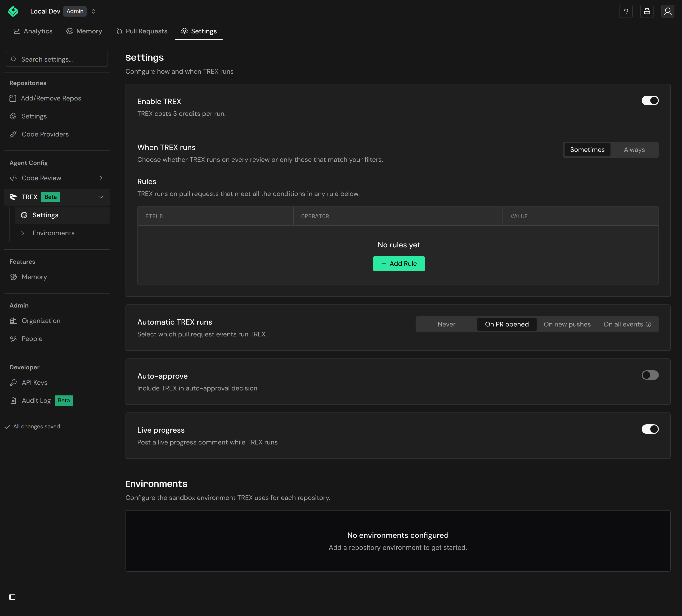Image resolution: width=682 pixels, height=616 pixels.
Task: Click the Pull Requests branch icon
Action: [119, 31]
